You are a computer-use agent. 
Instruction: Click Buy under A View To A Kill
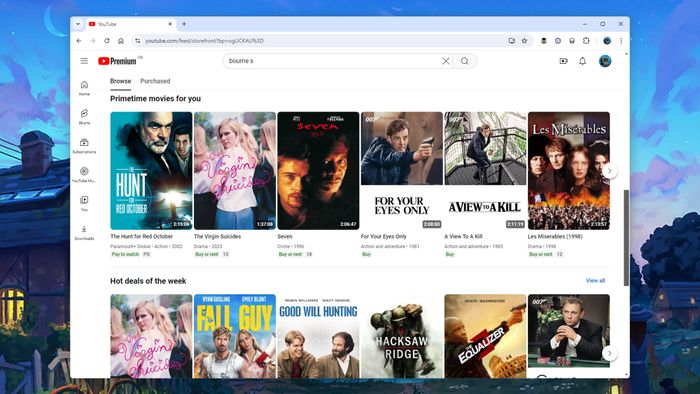[450, 254]
